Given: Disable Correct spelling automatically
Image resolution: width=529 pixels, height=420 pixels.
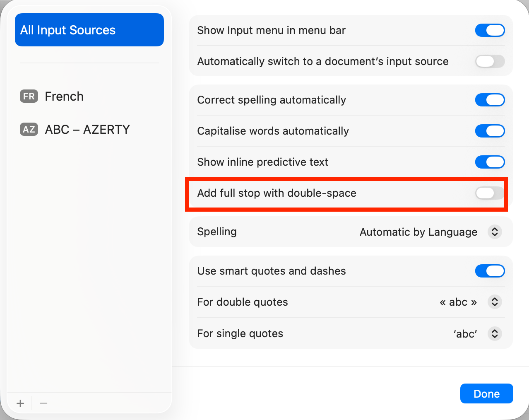Looking at the screenshot, I should tap(490, 100).
